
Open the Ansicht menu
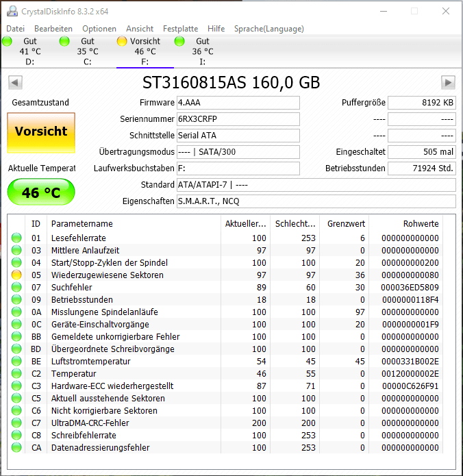pos(140,29)
